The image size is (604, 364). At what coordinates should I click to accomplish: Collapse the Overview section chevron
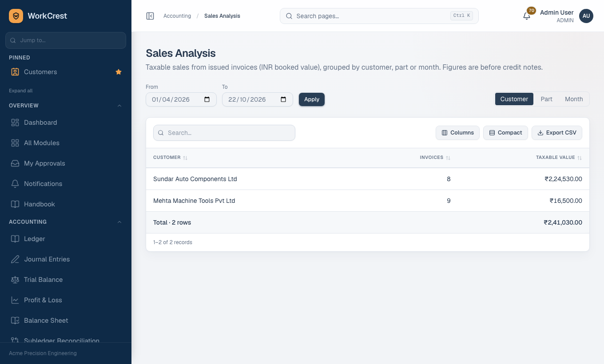[119, 106]
